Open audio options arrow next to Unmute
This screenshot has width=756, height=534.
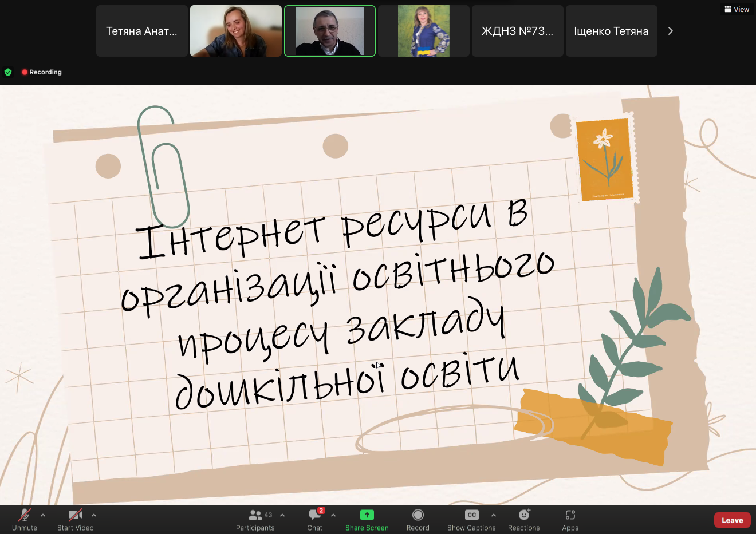[x=43, y=515]
